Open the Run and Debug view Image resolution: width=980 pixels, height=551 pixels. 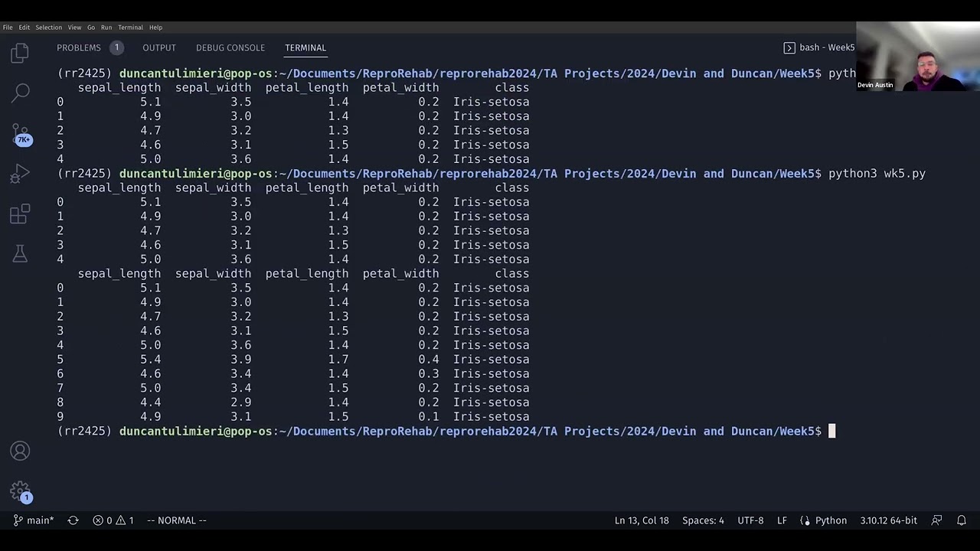[x=20, y=174]
